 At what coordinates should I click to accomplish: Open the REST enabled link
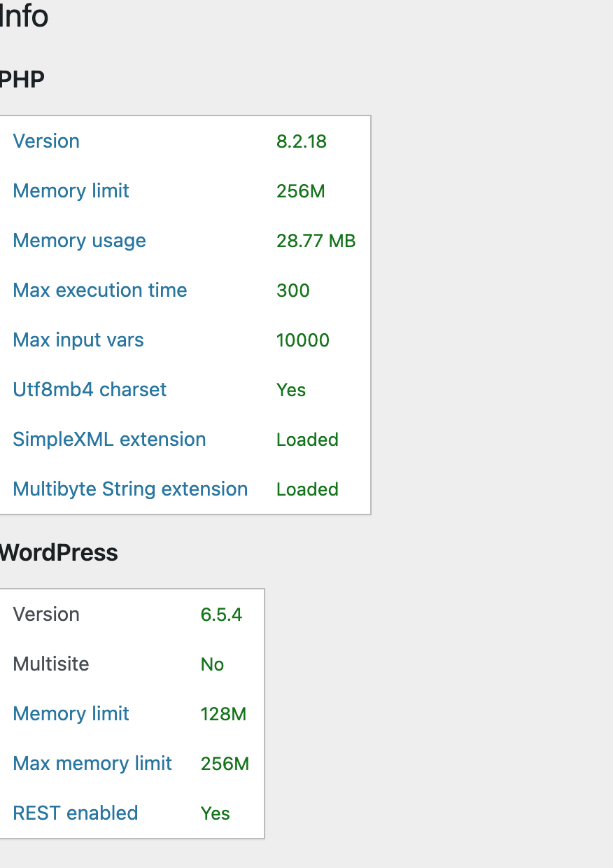(76, 813)
